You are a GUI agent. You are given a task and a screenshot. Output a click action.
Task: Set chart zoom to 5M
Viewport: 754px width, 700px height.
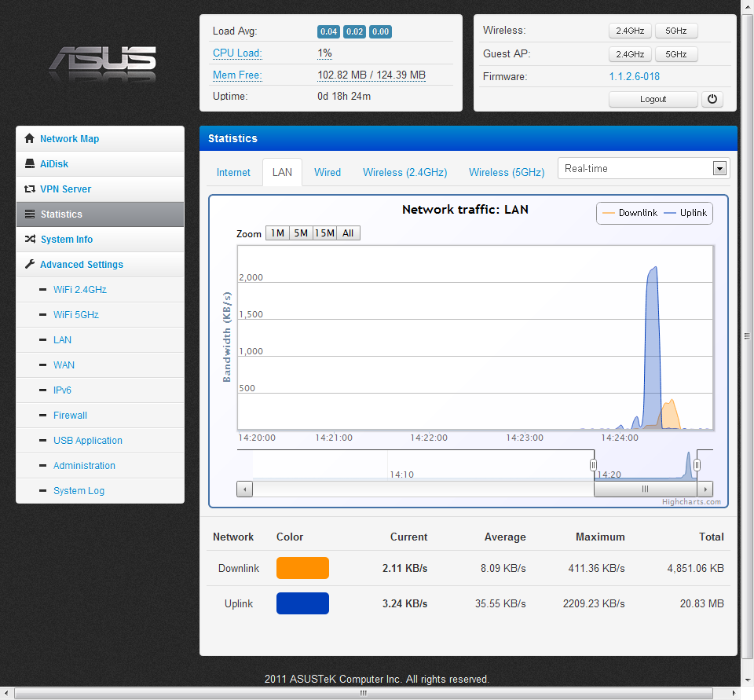click(x=300, y=233)
